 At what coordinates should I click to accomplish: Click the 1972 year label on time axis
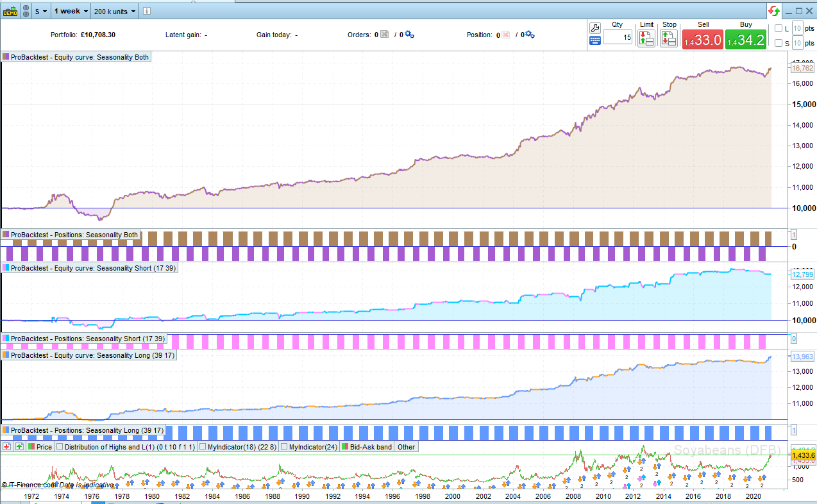coord(31,496)
